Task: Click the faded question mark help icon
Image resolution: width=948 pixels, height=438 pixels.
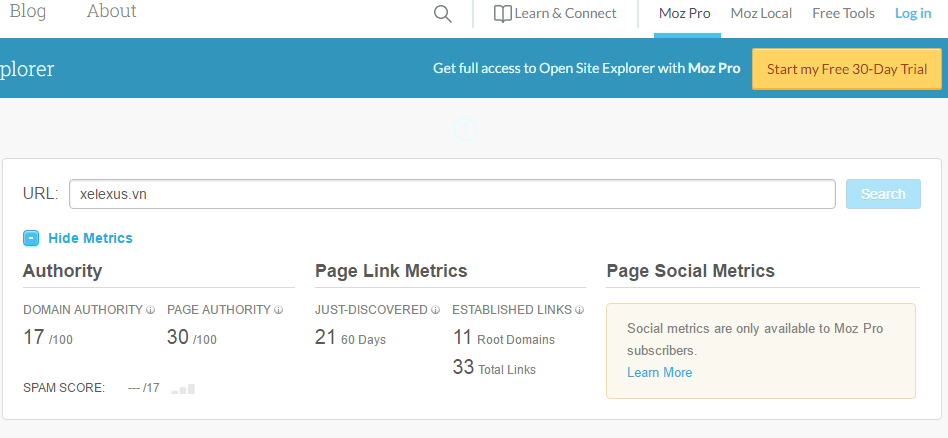Action: tap(465, 129)
